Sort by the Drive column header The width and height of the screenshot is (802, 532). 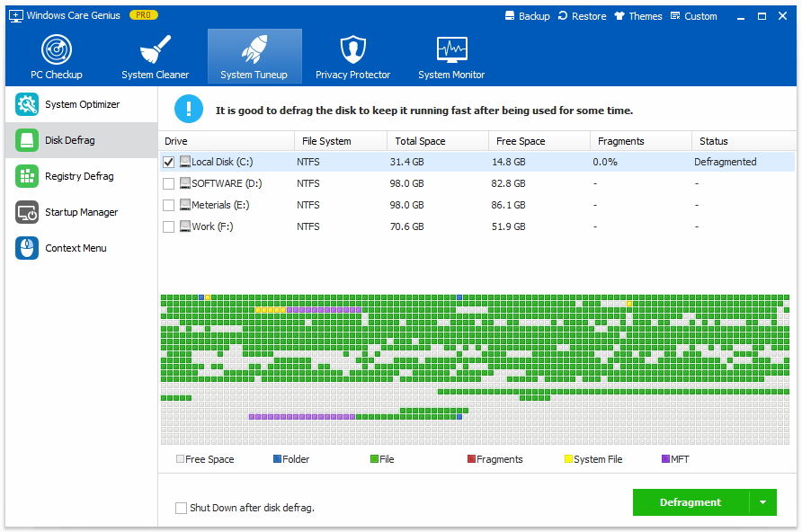227,141
